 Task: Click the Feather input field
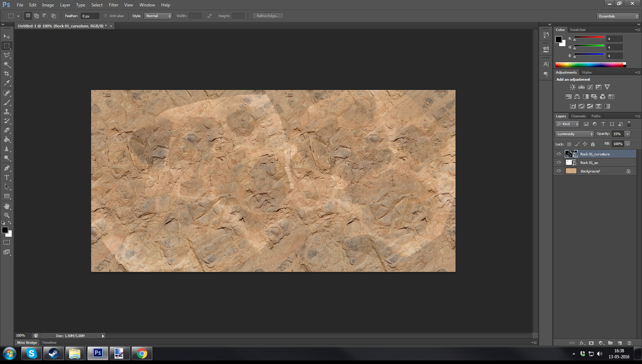[x=90, y=16]
